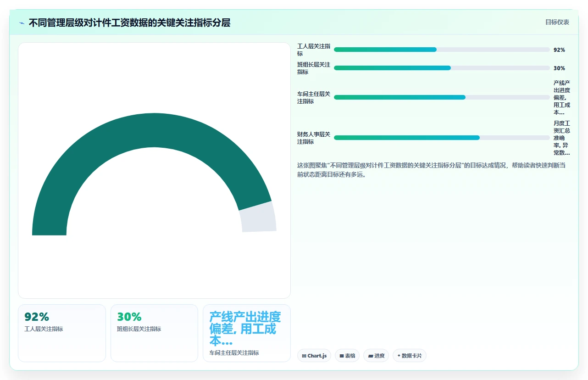Click the 目标仪表 label in the header
This screenshot has height=380, width=588.
tap(557, 22)
